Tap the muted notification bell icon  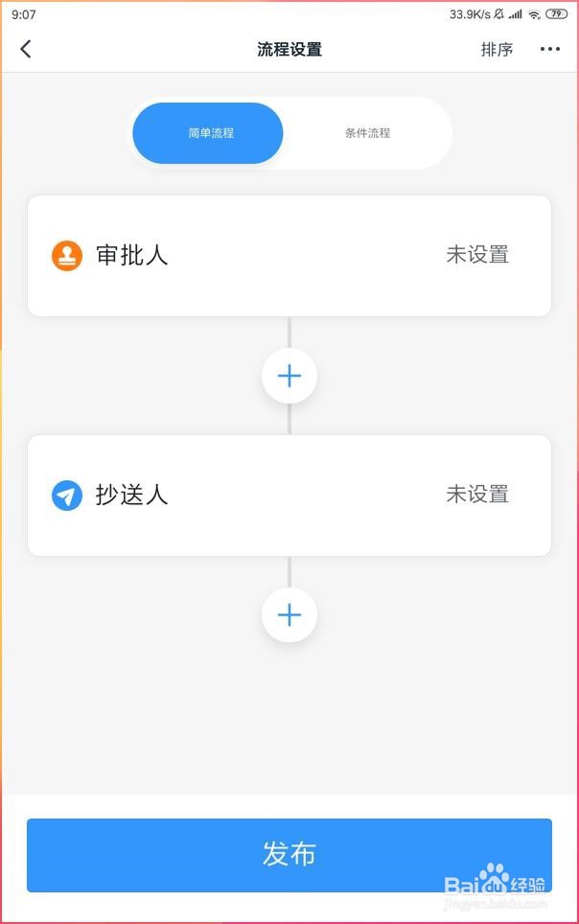click(x=498, y=14)
